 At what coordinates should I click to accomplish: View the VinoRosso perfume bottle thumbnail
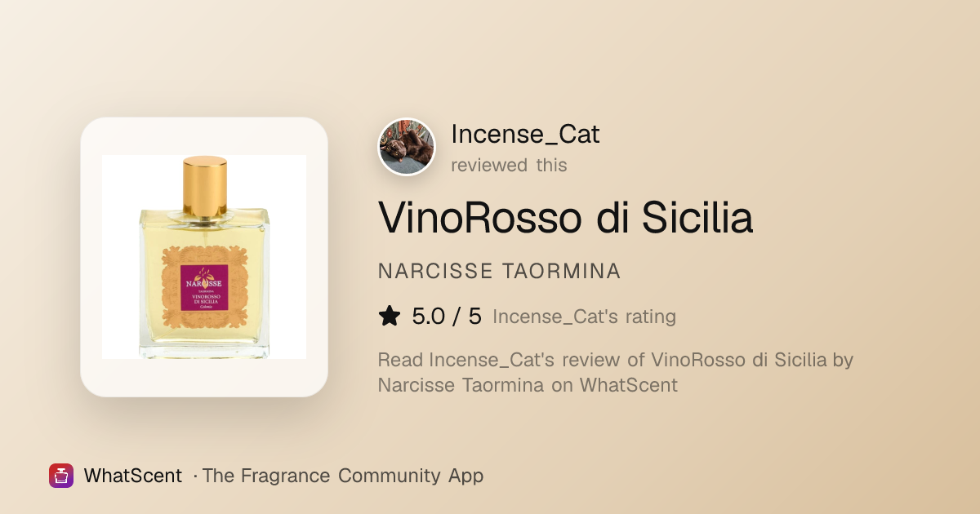(204, 257)
